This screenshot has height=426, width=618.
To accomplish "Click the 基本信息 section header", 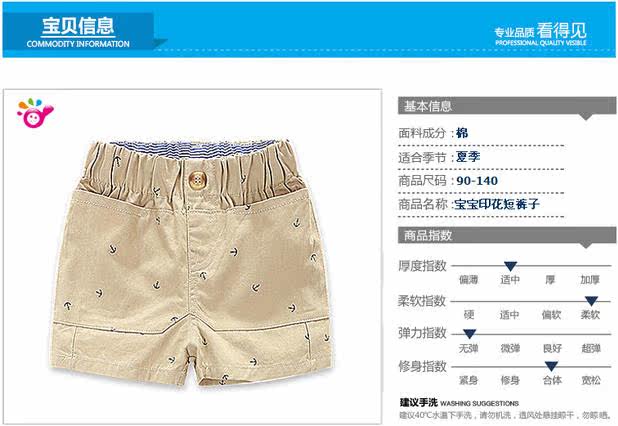I will tap(507, 106).
